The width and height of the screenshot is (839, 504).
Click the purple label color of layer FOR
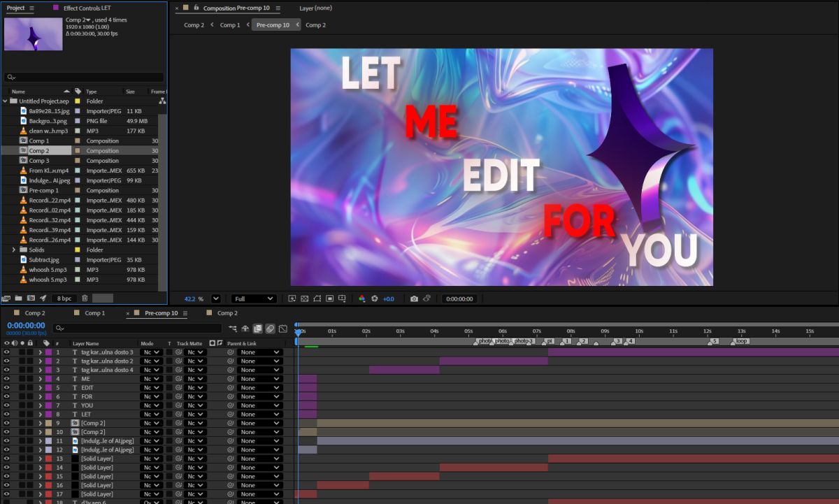[48, 396]
